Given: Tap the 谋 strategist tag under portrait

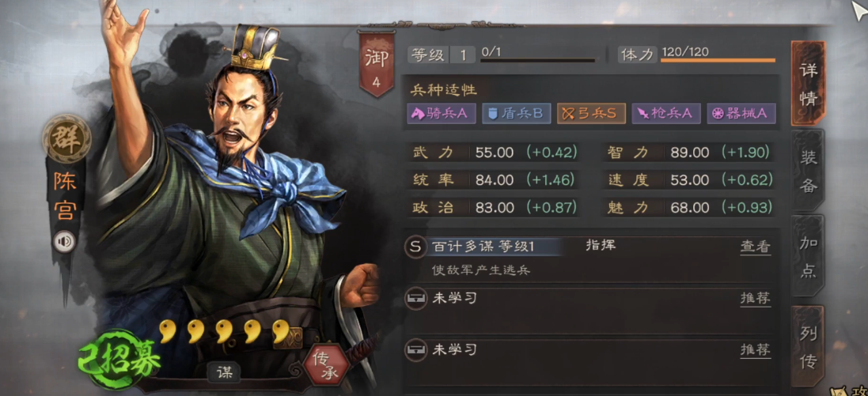Looking at the screenshot, I should [225, 372].
